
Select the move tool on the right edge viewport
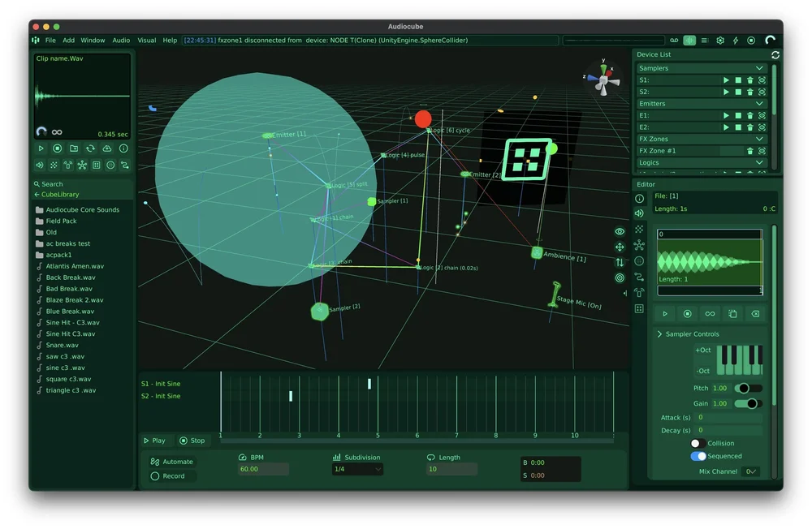click(620, 247)
